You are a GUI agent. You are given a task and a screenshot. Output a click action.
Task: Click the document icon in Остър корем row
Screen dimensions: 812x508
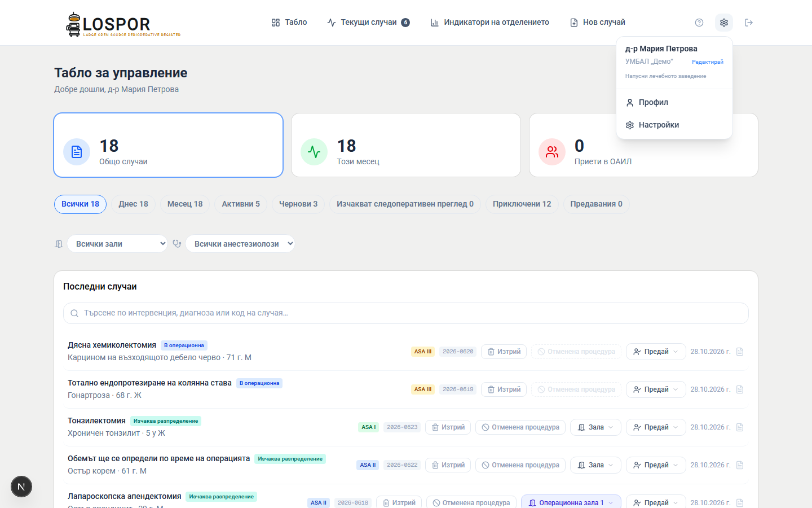pos(740,465)
